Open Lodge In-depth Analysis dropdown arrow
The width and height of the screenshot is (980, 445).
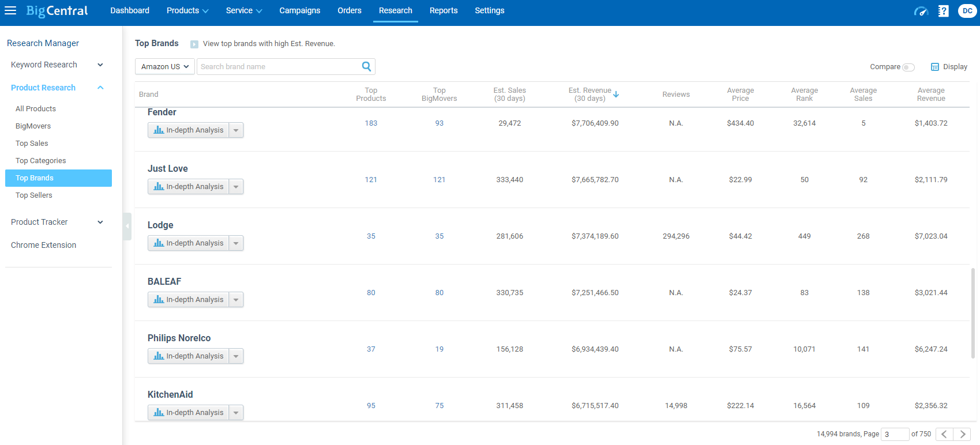[x=236, y=243]
